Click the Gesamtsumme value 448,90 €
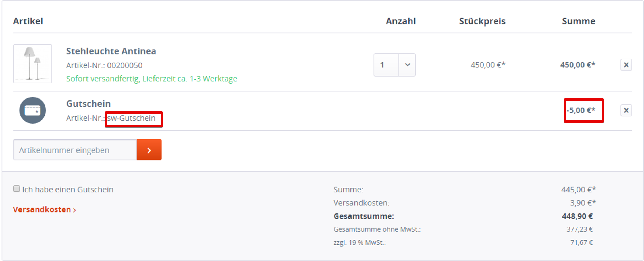This screenshot has width=644, height=261. 577,216
